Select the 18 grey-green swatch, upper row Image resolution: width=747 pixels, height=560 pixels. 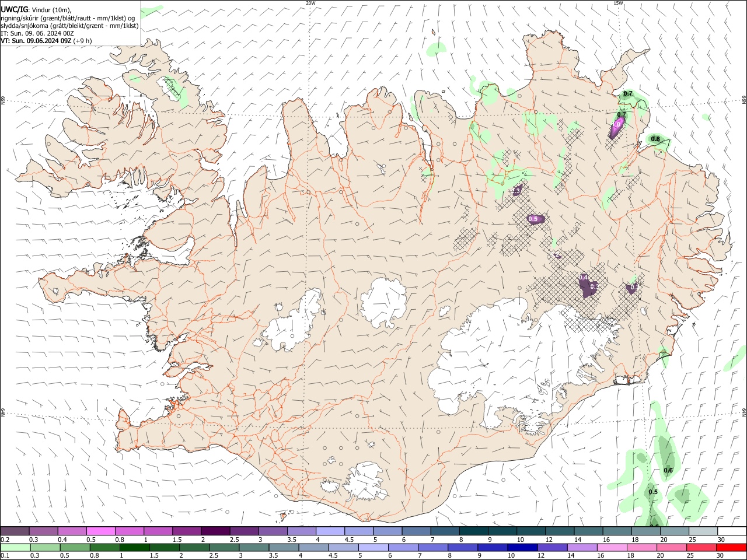click(646, 531)
